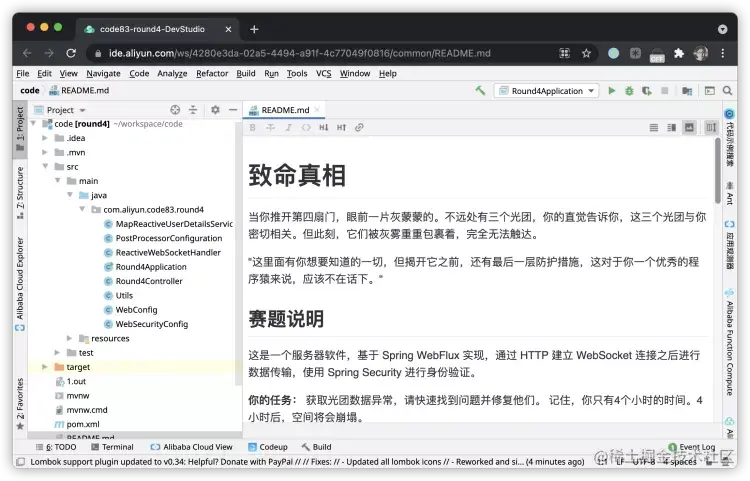Open the 6: TODO tool window

[x=56, y=447]
